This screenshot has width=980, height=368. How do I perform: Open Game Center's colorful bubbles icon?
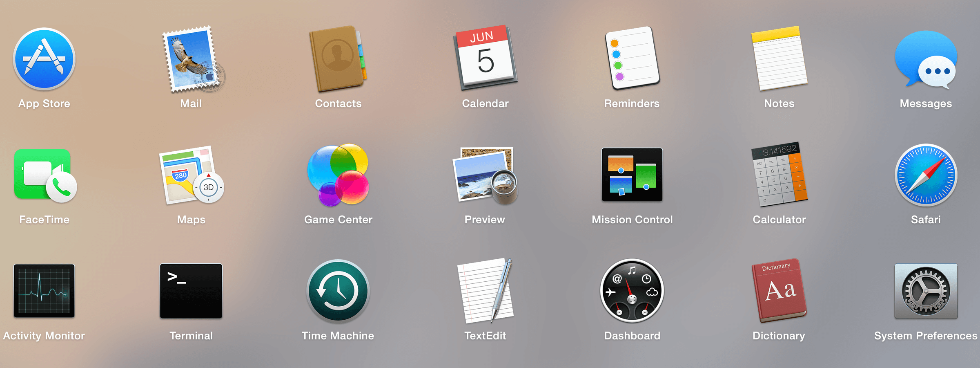(x=338, y=175)
